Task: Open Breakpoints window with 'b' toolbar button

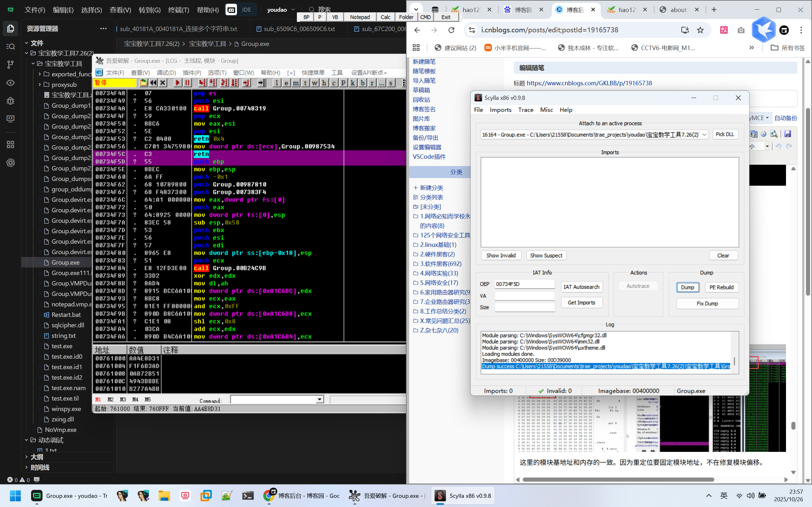Action: point(363,82)
